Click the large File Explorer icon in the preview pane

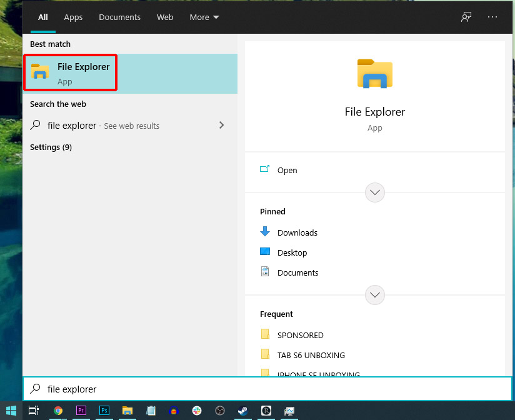click(x=375, y=74)
